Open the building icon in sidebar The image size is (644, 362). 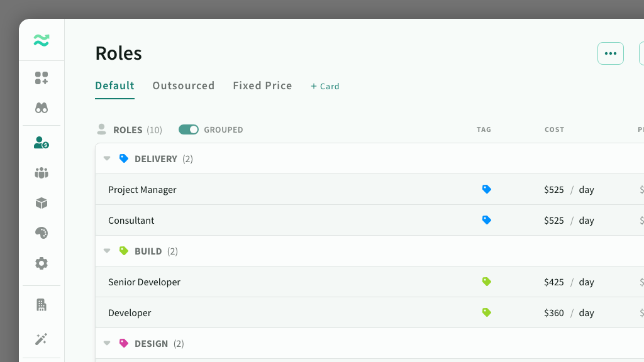pyautogui.click(x=42, y=305)
